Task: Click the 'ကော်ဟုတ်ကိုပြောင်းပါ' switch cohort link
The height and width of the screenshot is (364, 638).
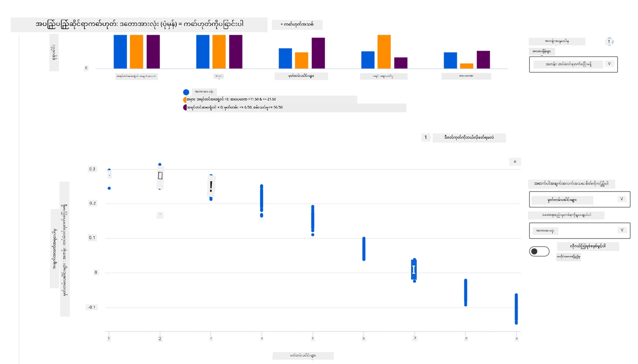Action: pos(214,24)
